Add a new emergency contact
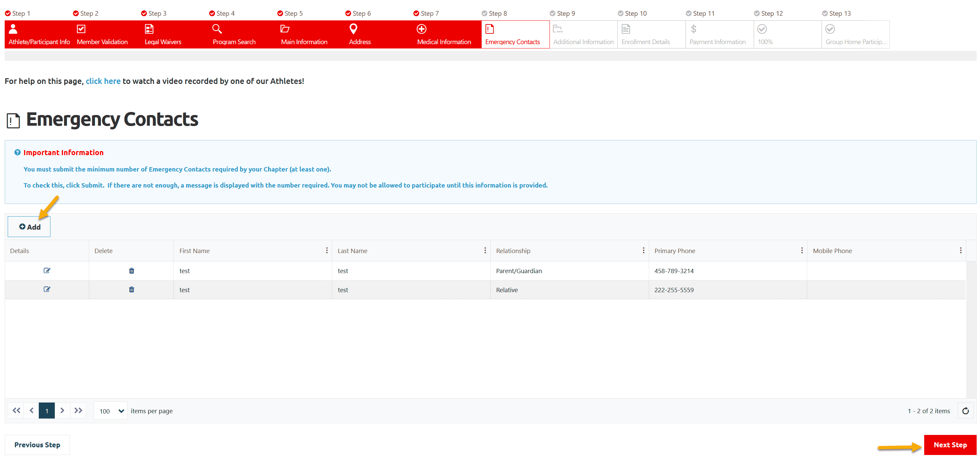This screenshot has height=460, width=980. coord(29,227)
